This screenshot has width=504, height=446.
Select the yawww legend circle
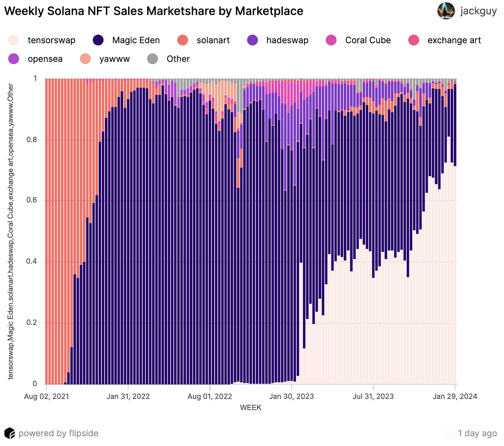(x=85, y=59)
